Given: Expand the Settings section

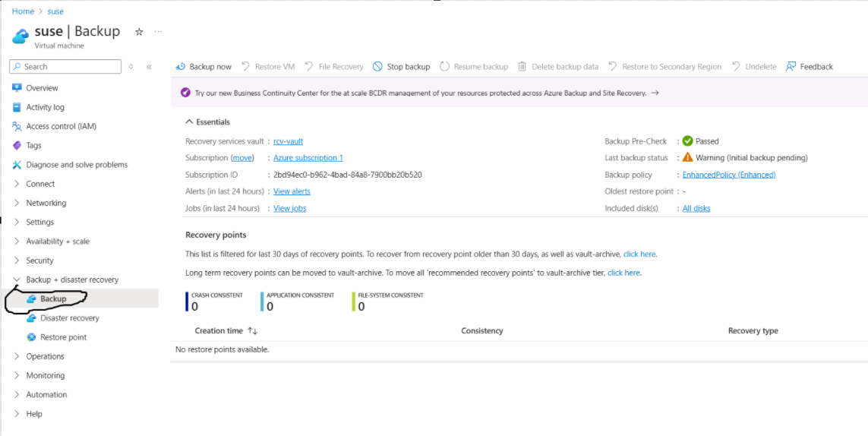Looking at the screenshot, I should click(x=17, y=222).
